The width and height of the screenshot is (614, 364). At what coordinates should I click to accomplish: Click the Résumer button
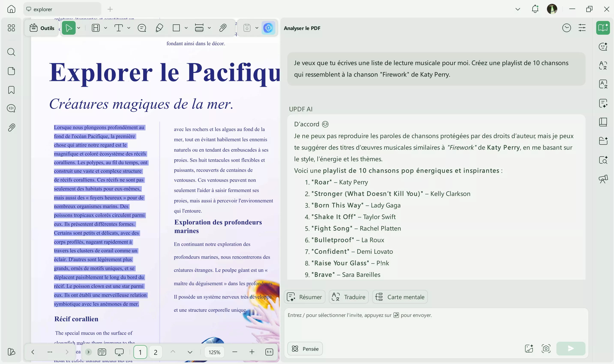pos(305,297)
